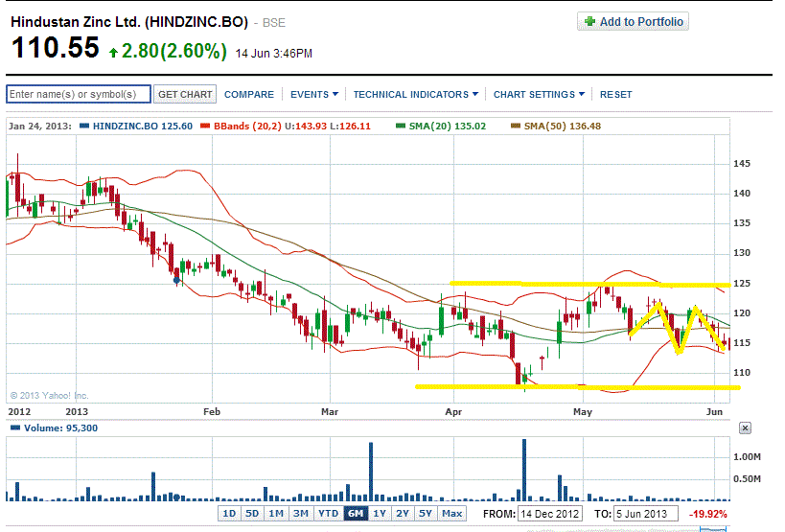Select the 5D time range tab
The height and width of the screenshot is (532, 785).
point(252,514)
